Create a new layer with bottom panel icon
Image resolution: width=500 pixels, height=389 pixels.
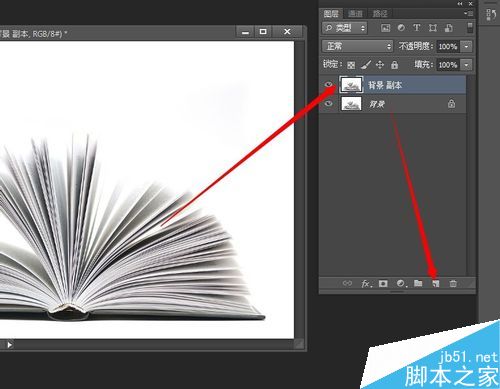click(x=436, y=284)
